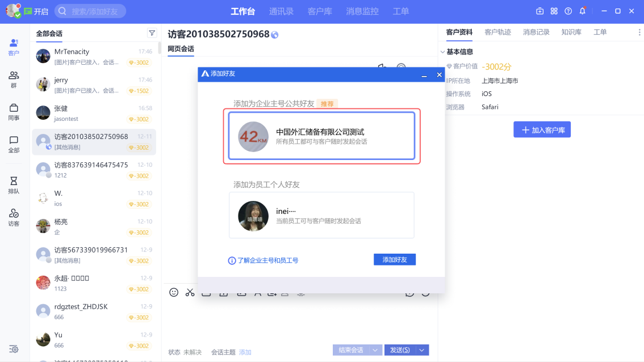Open the 群 groups sidebar icon

coord(14,79)
